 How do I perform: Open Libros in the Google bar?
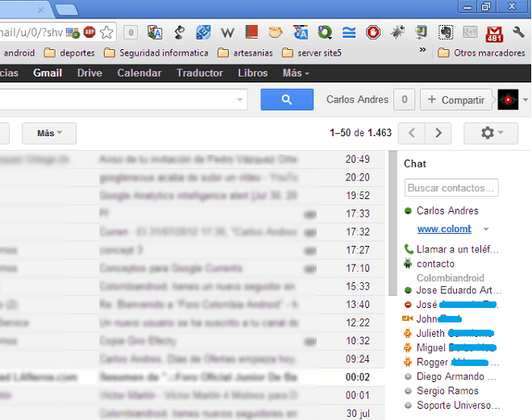click(253, 73)
